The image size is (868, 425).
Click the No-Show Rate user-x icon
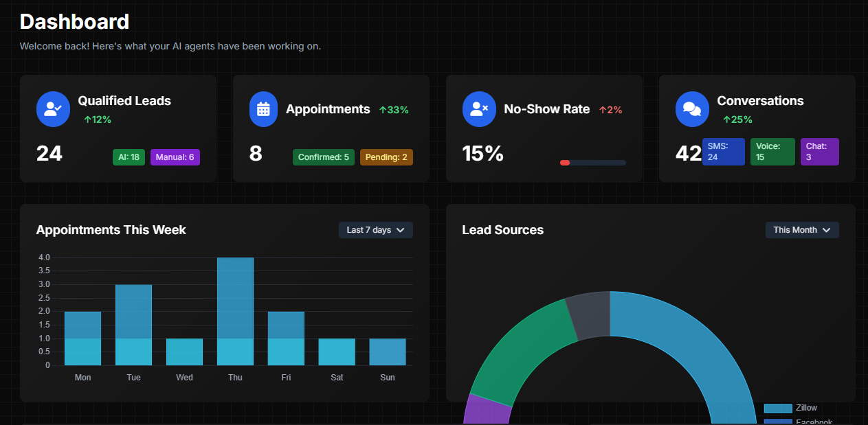click(x=479, y=109)
